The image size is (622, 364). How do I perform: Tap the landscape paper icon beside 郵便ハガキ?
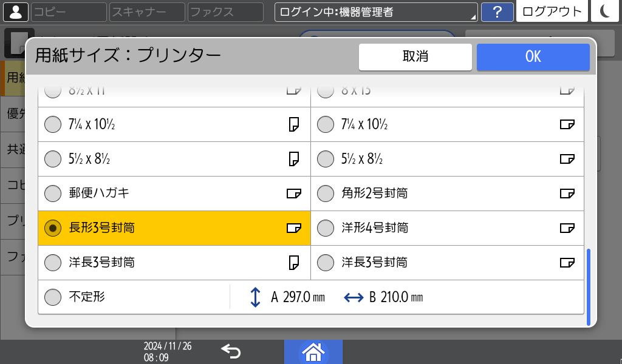point(295,194)
